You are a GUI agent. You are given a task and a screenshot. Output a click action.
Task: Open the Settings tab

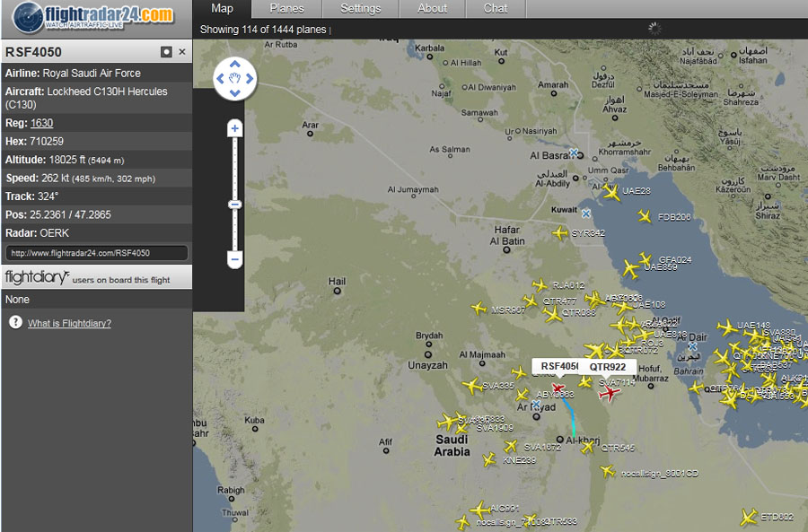(x=360, y=9)
